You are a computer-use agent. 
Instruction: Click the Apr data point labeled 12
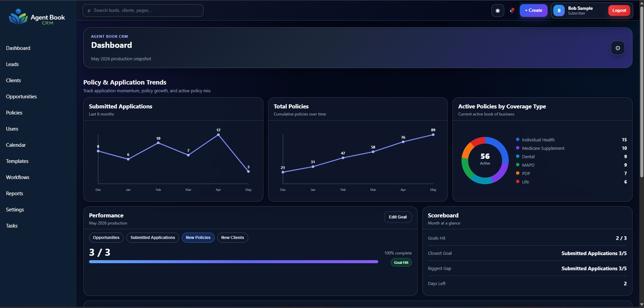[x=219, y=135]
